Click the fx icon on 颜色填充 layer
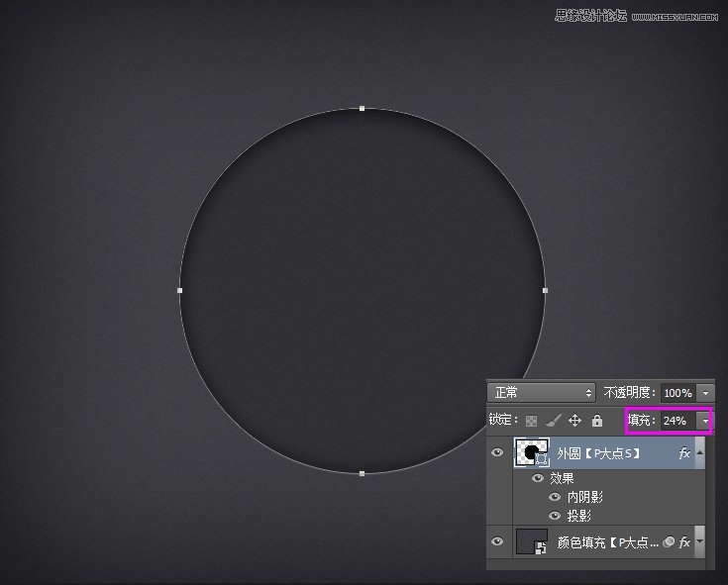Screen dimensions: 728x585 683,541
